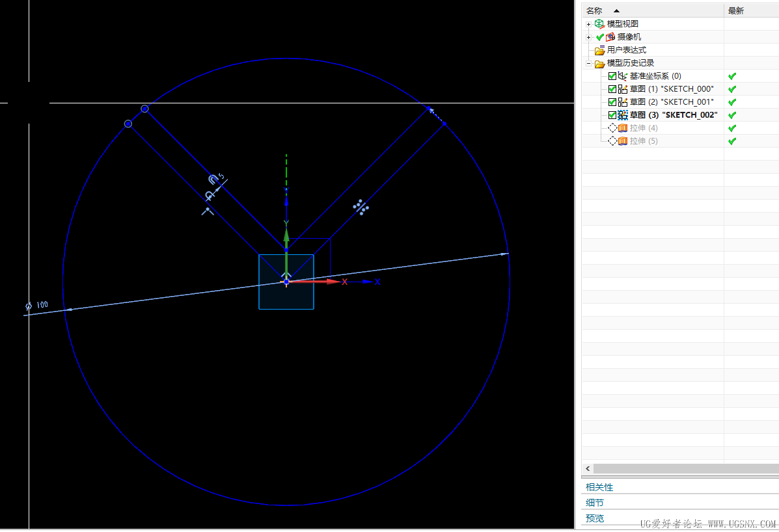Click the red X axis arrow handle
Image resolution: width=779 pixels, height=532 pixels.
(333, 282)
